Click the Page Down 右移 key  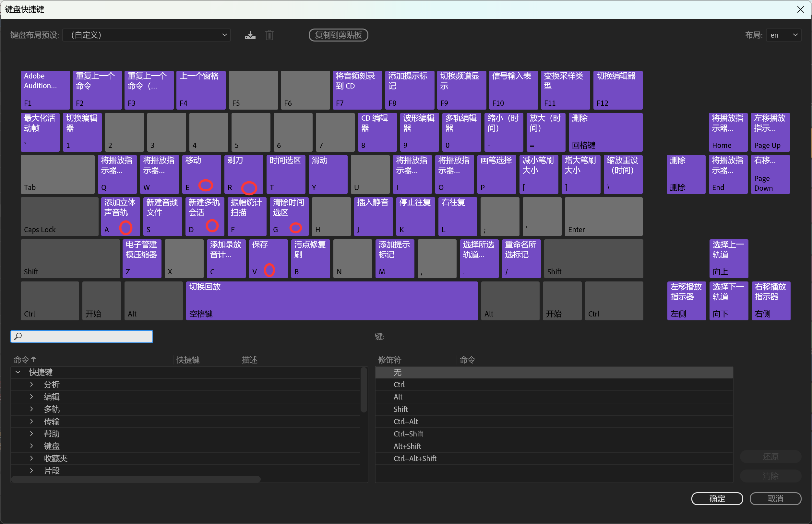pyautogui.click(x=770, y=174)
